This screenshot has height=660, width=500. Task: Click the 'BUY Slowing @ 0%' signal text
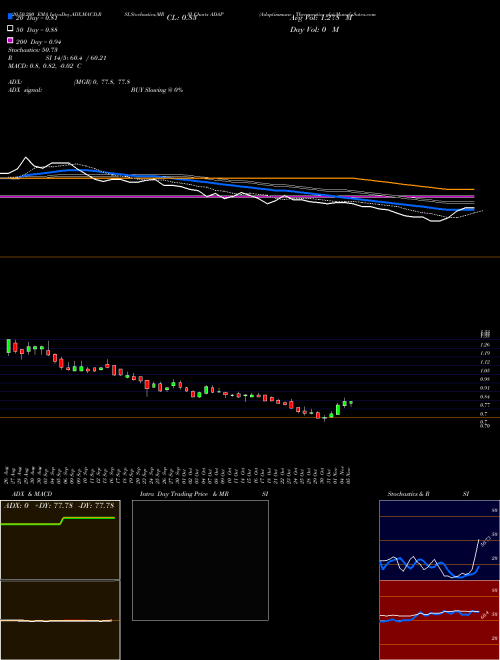(x=157, y=90)
